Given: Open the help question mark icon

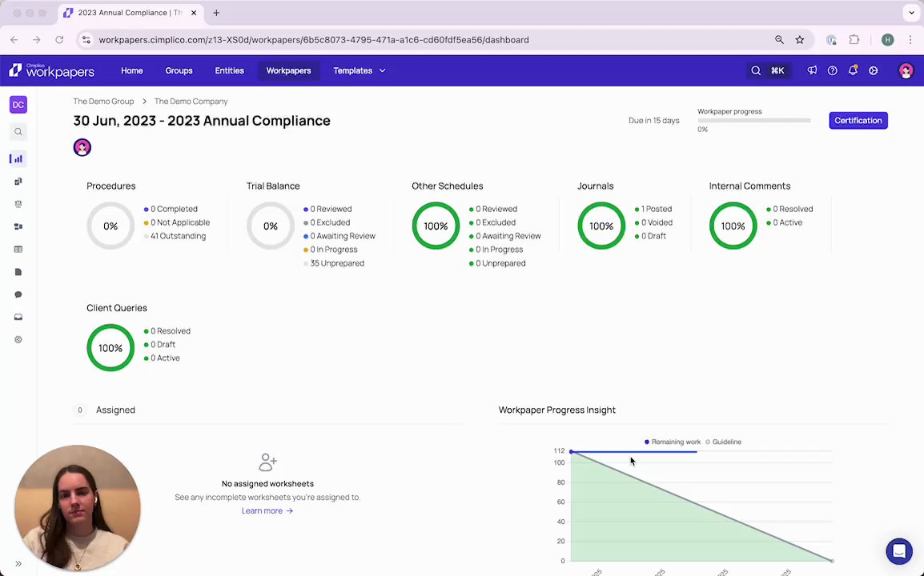Looking at the screenshot, I should pyautogui.click(x=832, y=70).
